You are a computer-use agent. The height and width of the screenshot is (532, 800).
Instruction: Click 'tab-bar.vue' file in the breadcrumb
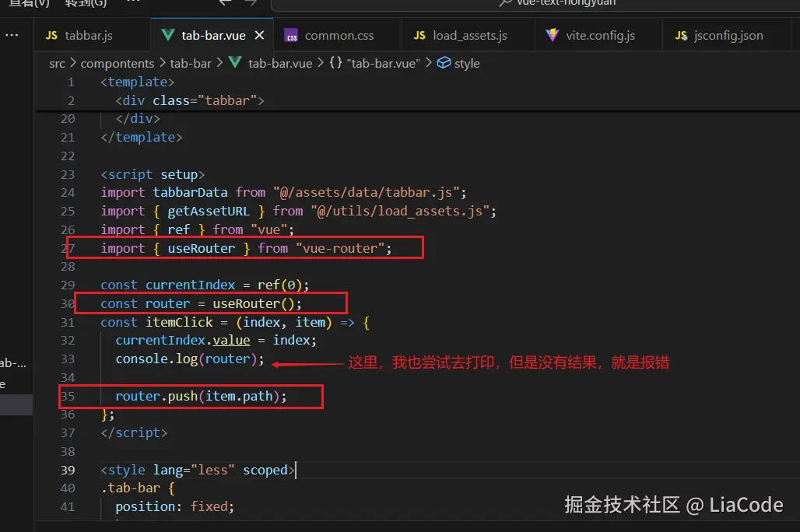tap(280, 63)
